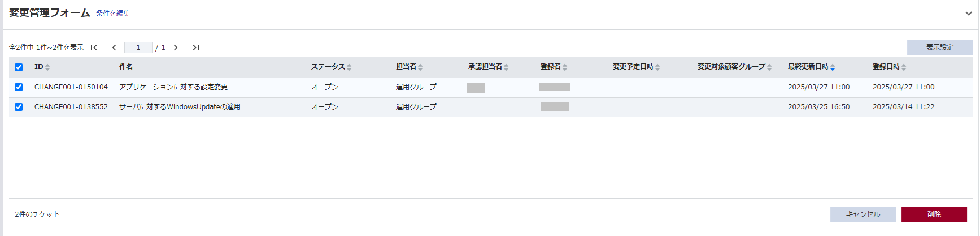The width and height of the screenshot is (980, 236).
Task: Sort by 登録日時 column arrows
Action: click(904, 67)
